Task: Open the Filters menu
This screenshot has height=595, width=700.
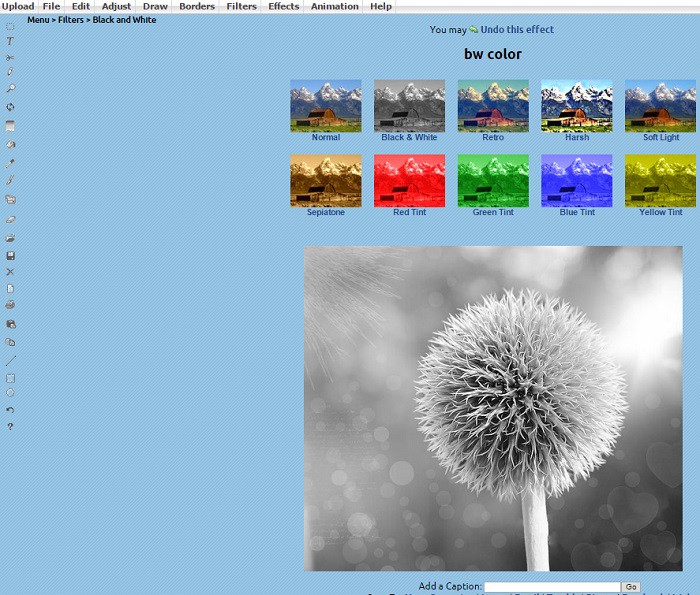Action: click(241, 6)
